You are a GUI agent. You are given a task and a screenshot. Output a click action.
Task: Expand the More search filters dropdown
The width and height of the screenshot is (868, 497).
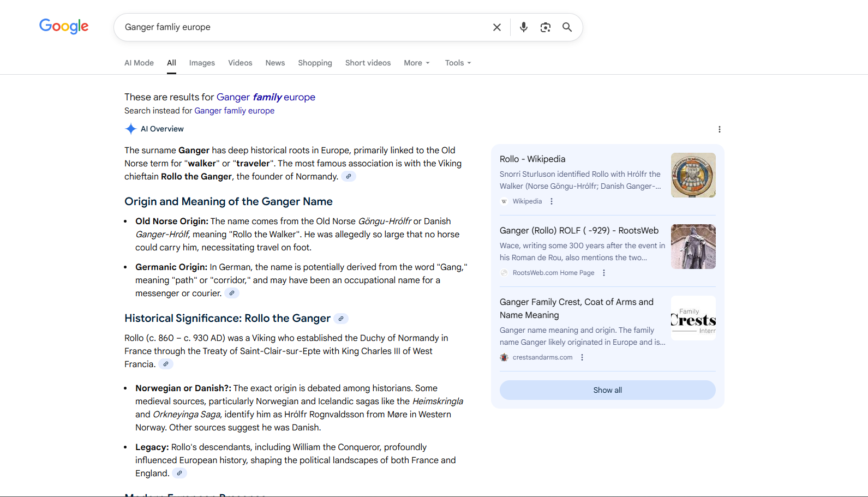(x=417, y=63)
